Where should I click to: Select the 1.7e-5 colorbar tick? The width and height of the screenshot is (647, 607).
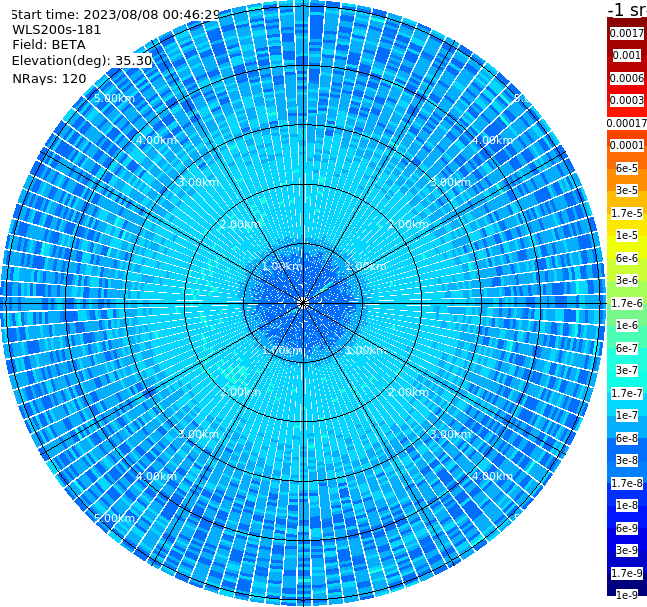(627, 213)
